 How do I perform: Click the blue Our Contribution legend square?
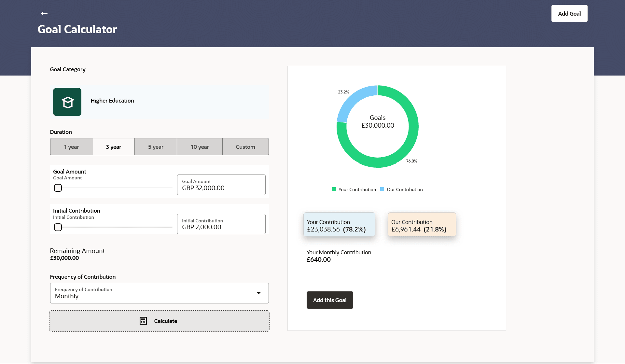382,189
